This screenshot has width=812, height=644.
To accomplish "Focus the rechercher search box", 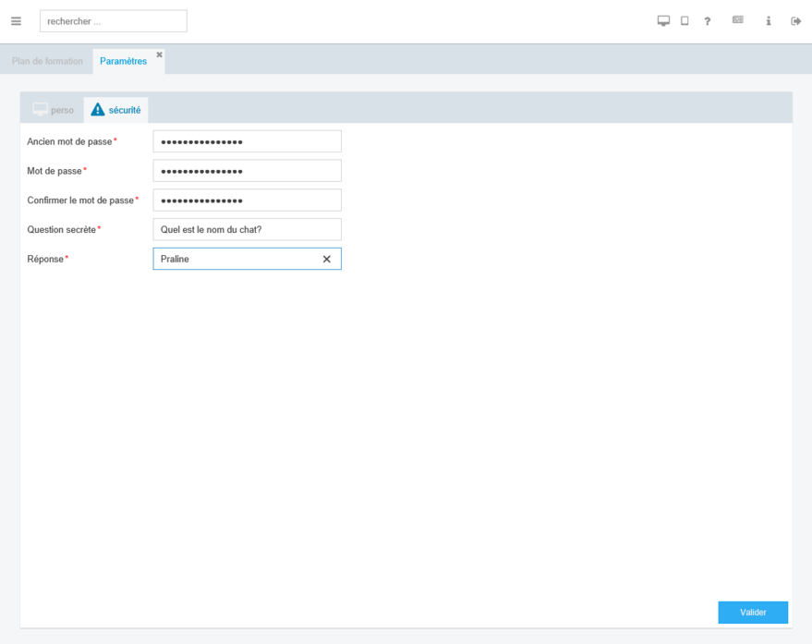I will 113,21.
